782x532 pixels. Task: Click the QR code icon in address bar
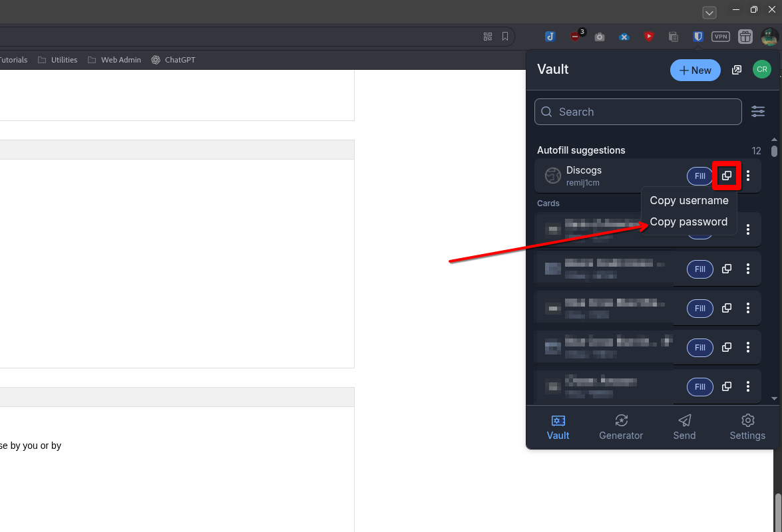[x=488, y=37]
